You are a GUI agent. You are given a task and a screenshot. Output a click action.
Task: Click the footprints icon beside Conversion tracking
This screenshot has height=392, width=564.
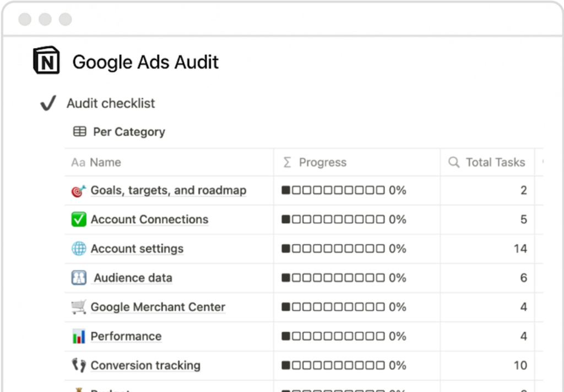(79, 366)
